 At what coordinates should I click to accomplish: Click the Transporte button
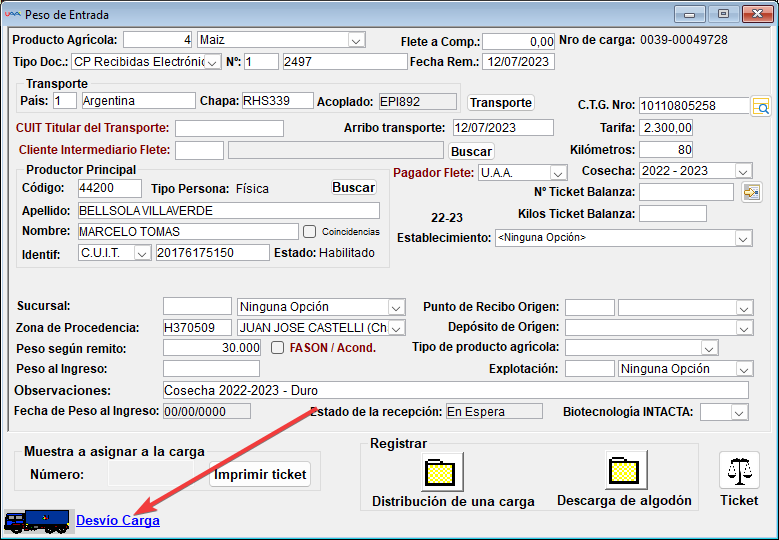(501, 103)
